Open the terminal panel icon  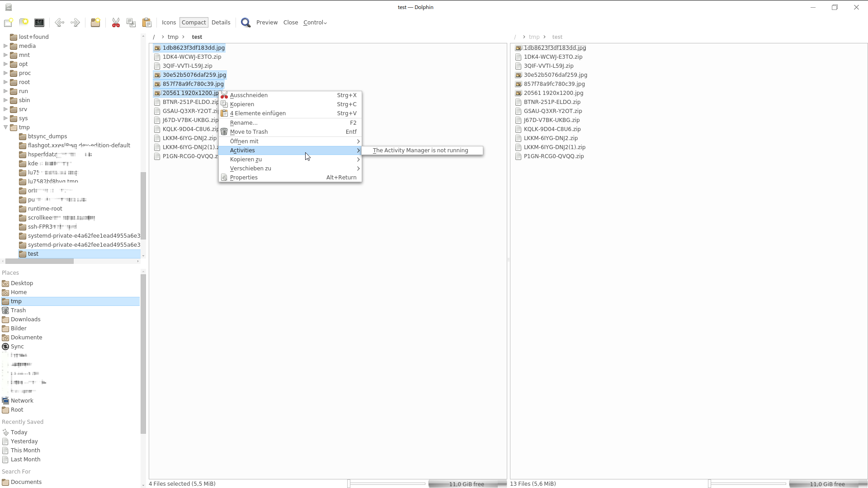(x=39, y=23)
